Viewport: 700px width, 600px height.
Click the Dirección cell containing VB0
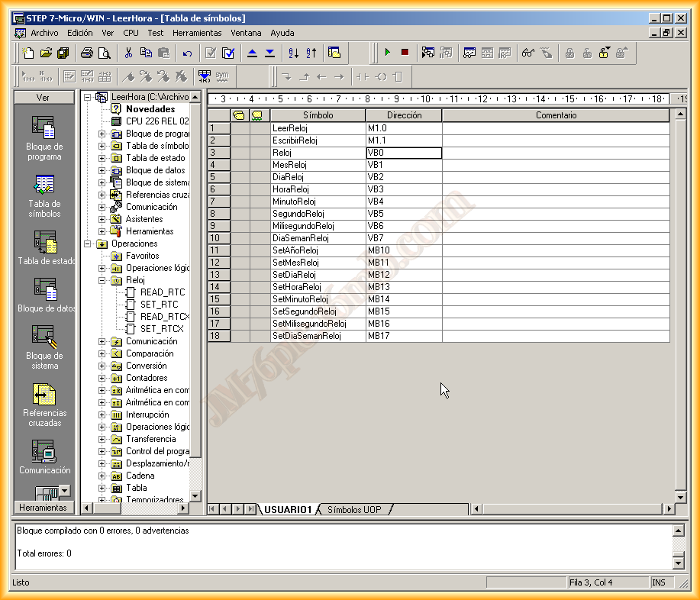point(404,153)
